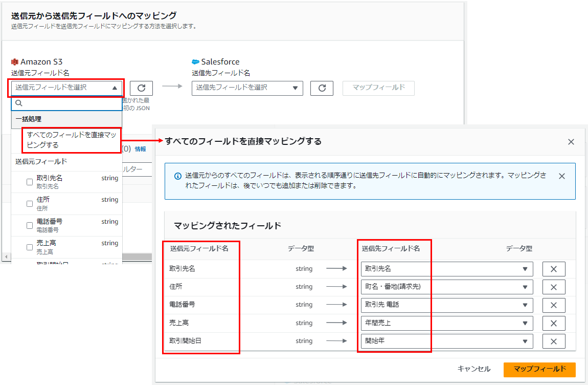Viewport: 588px width, 385px height.
Task: Select 電話番号 source field in mapping table
Action: (x=182, y=305)
